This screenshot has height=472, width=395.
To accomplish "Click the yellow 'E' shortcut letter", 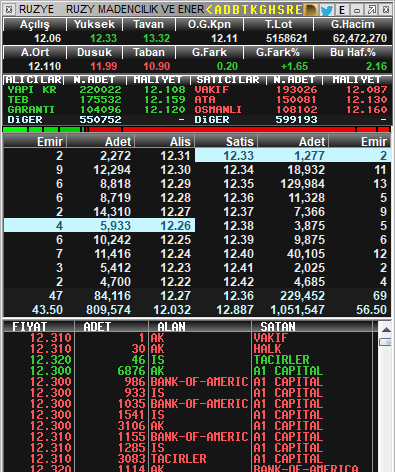I will point(298,10).
